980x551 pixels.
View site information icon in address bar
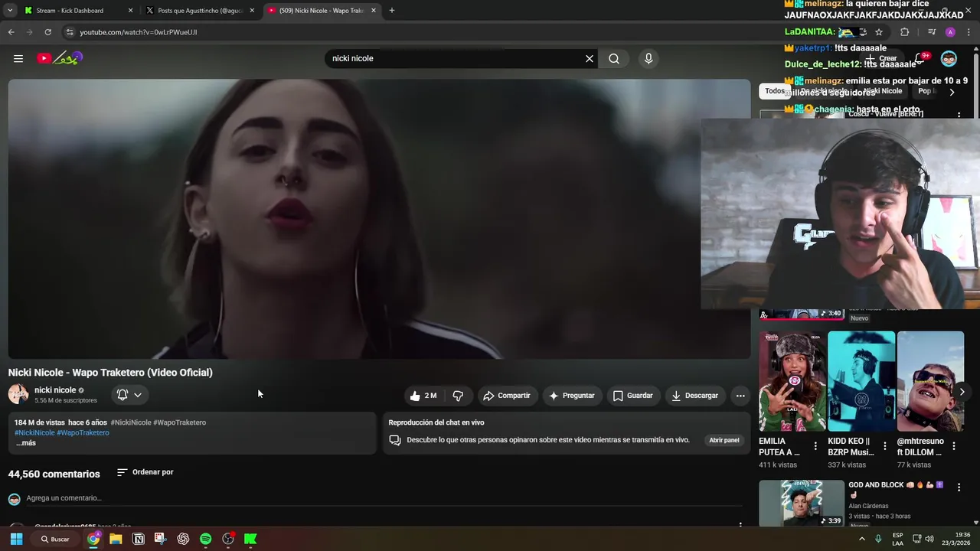pyautogui.click(x=70, y=32)
